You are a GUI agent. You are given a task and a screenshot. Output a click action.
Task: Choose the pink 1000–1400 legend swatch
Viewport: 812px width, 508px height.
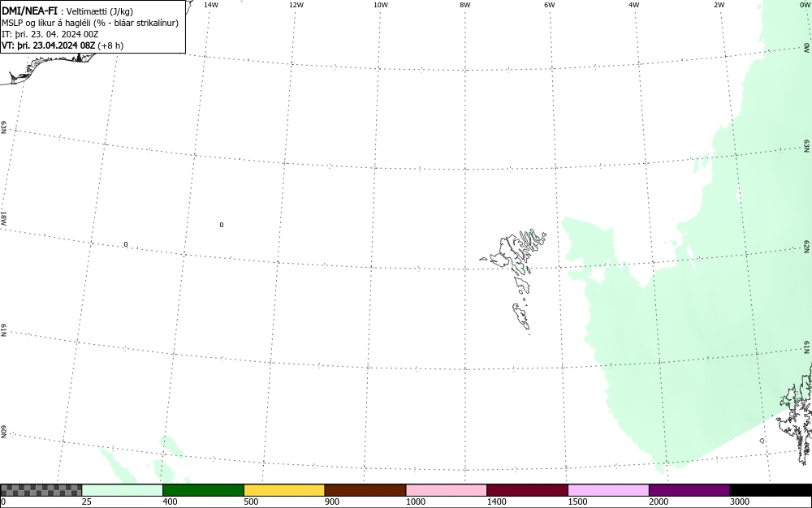pos(447,490)
